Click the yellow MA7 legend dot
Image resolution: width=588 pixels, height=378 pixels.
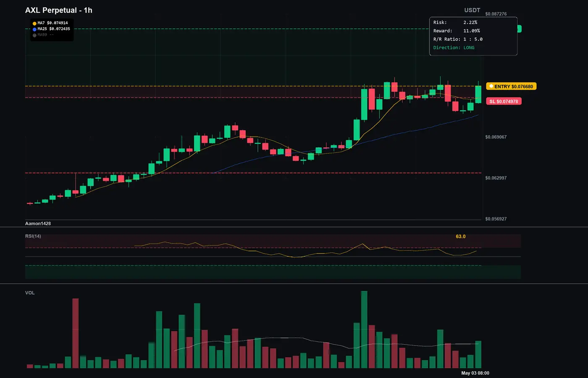tap(34, 24)
